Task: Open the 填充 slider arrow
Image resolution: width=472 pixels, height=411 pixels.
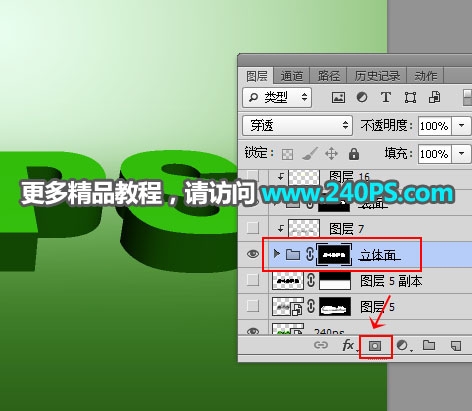Action: (461, 154)
